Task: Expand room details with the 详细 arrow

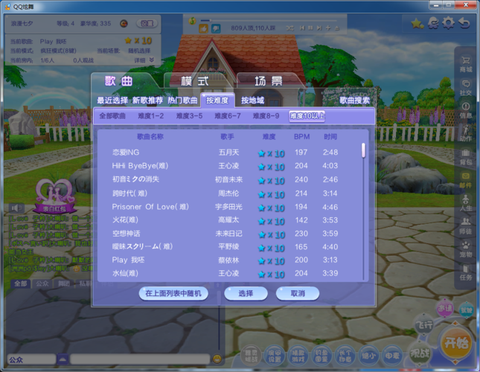Action: [x=152, y=60]
